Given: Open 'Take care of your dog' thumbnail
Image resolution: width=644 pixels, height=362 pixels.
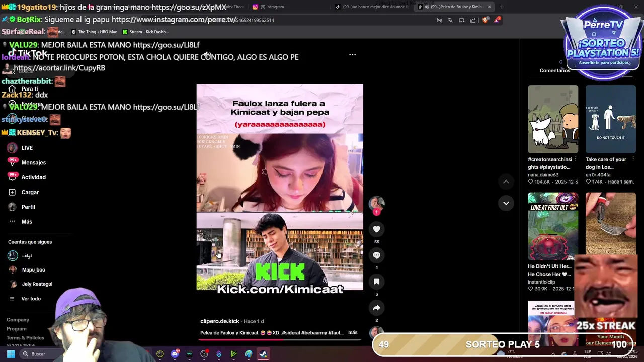Looking at the screenshot, I should (x=610, y=119).
